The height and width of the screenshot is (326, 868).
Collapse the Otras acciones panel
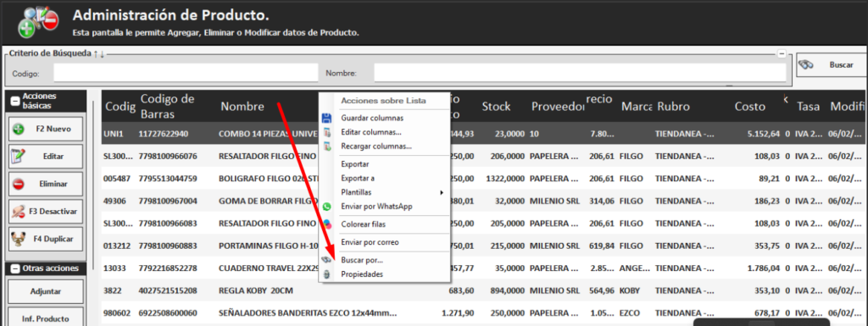point(15,269)
